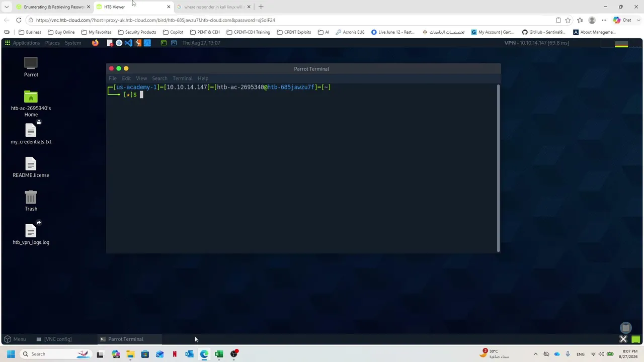
Task: Open Wireshark launcher icon in Parrot panel
Action: point(147,43)
